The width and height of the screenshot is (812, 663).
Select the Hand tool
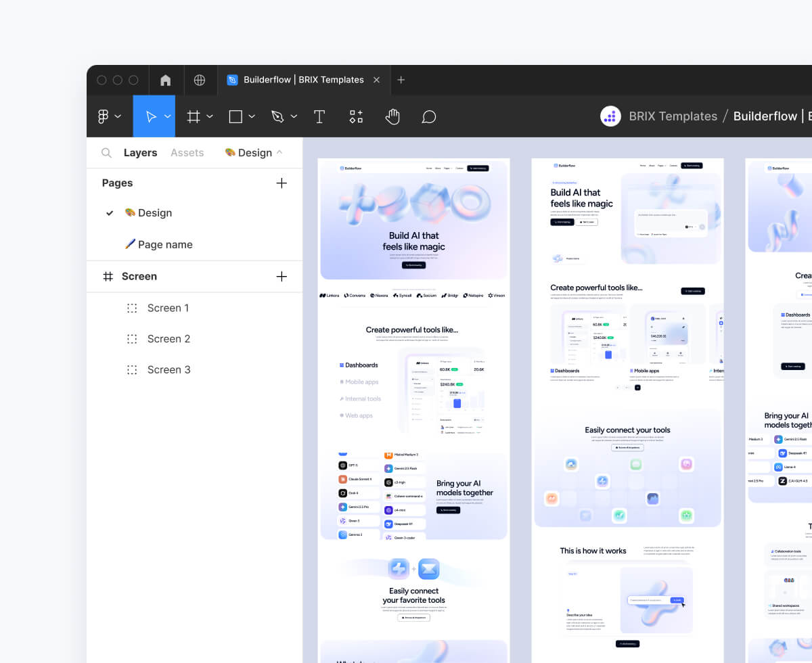392,116
